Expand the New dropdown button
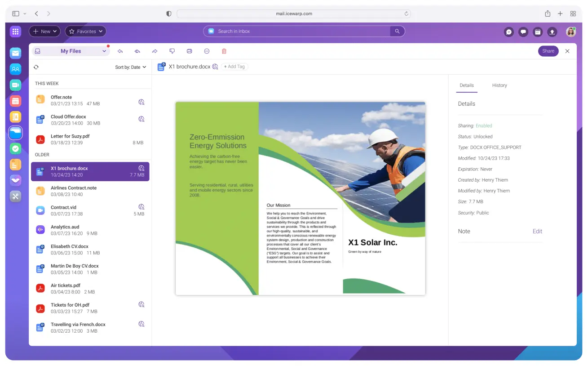588x366 pixels. pyautogui.click(x=44, y=31)
